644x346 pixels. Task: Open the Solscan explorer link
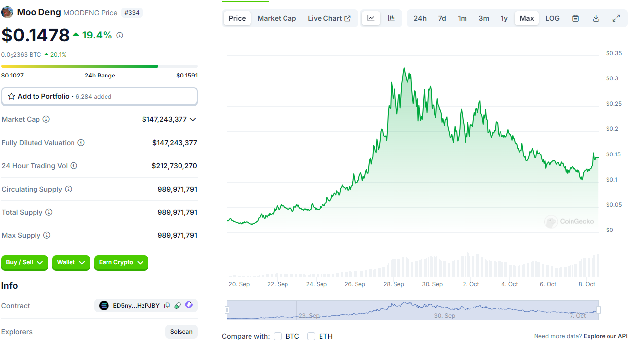click(x=181, y=332)
